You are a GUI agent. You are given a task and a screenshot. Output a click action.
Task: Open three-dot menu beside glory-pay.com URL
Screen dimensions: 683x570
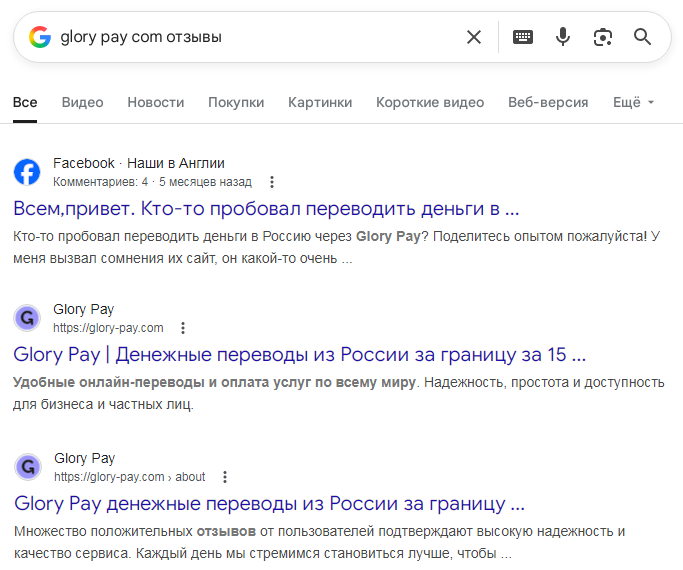183,328
